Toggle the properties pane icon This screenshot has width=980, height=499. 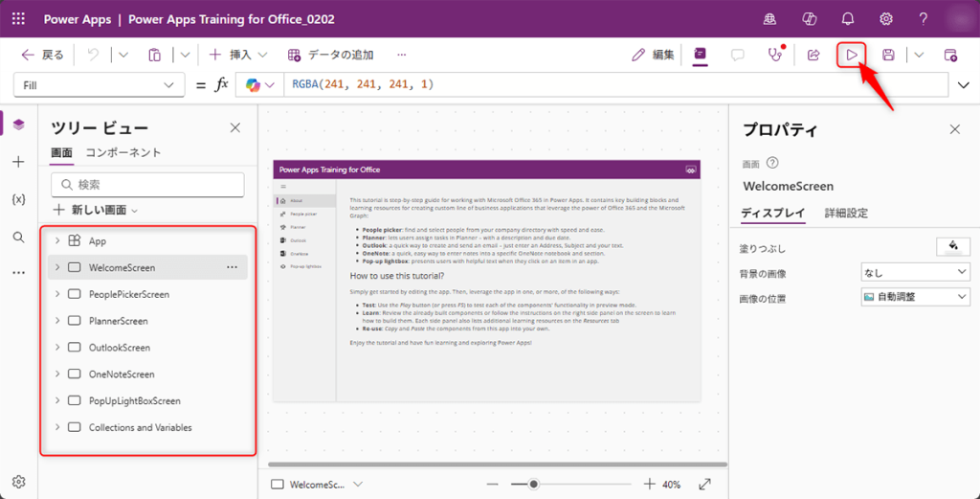(x=700, y=55)
